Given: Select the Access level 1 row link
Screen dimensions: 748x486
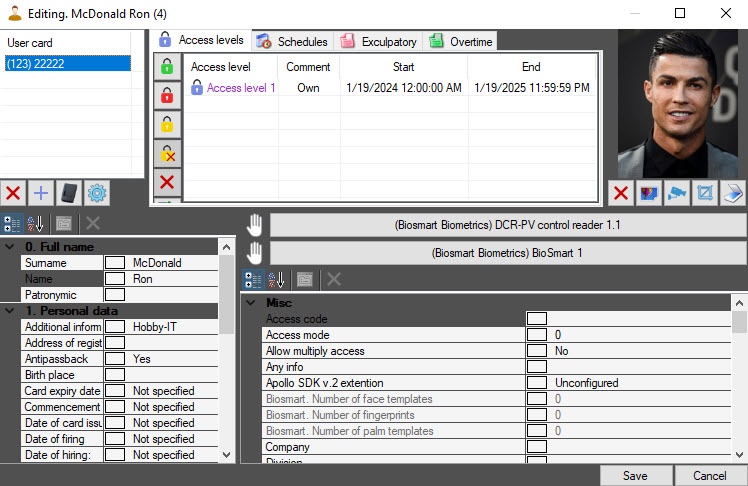Looking at the screenshot, I should point(241,88).
